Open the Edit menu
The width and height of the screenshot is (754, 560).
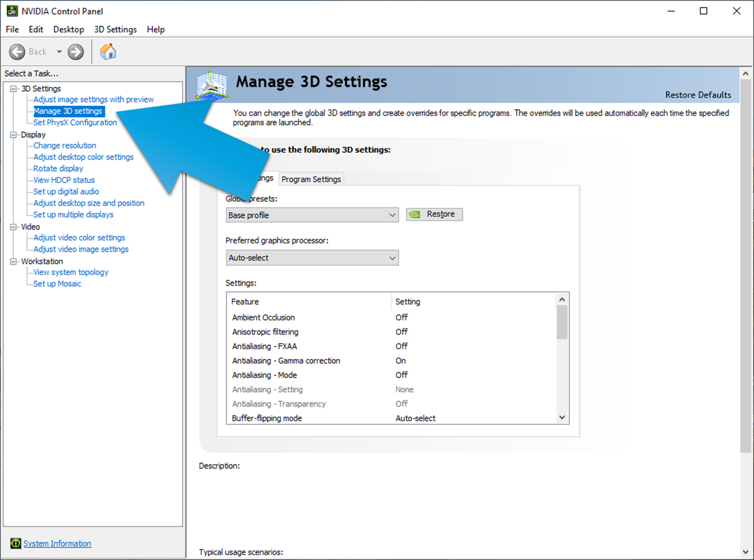click(36, 29)
